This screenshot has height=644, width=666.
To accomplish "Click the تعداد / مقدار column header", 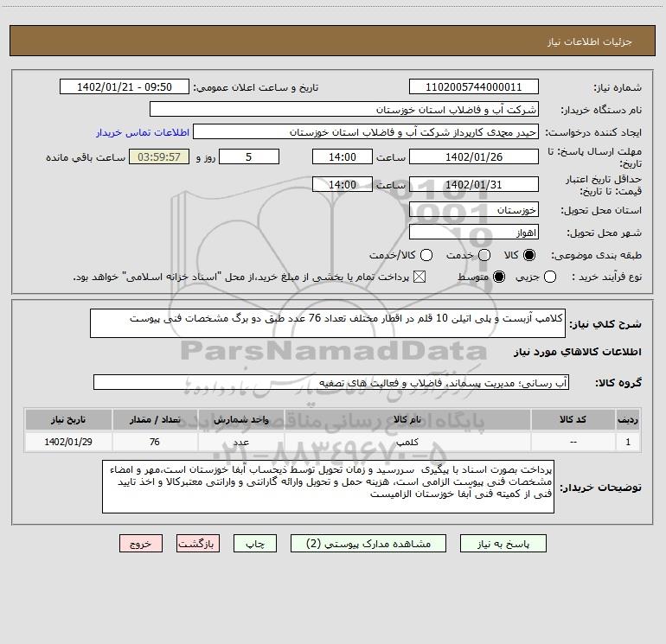I will pos(155,419).
